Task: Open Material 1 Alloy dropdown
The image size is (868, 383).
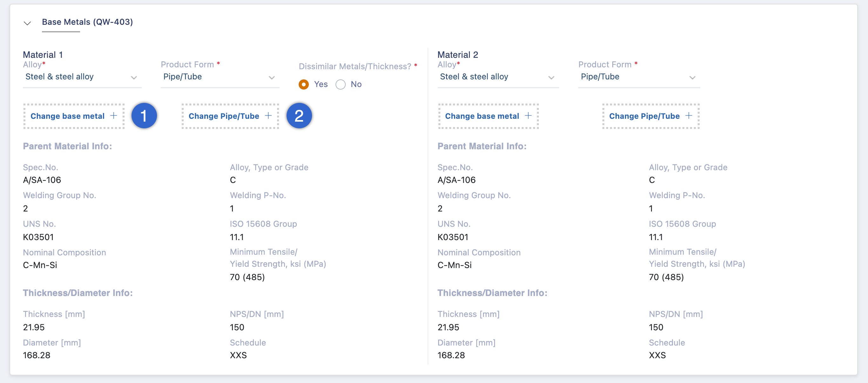Action: point(82,77)
